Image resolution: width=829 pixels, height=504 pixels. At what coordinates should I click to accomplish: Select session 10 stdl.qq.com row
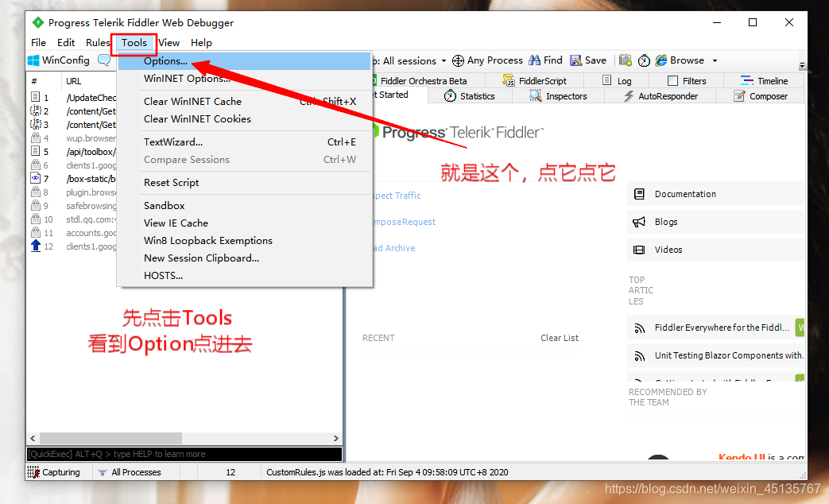(72, 219)
